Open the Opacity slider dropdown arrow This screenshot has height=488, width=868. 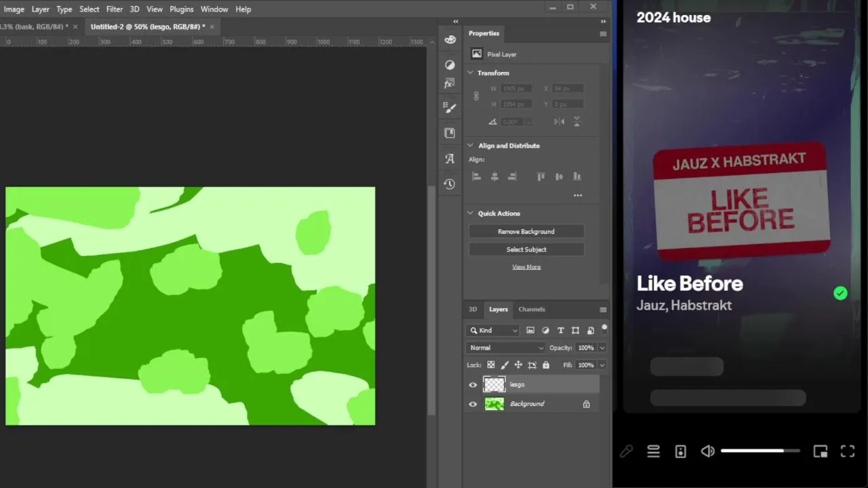coord(601,348)
